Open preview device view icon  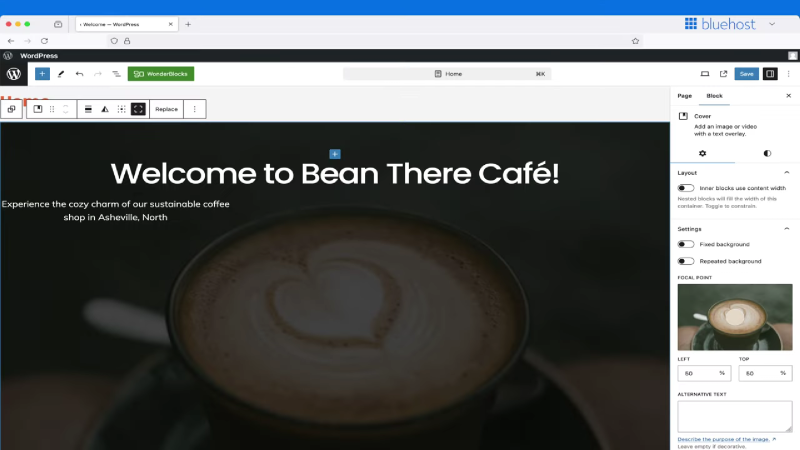point(705,74)
